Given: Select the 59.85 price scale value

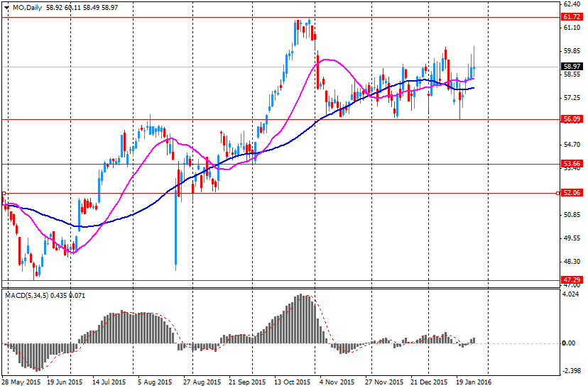Looking at the screenshot, I should 572,51.
